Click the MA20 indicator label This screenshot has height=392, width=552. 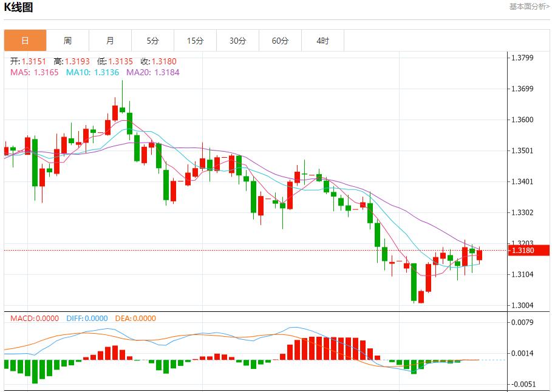(x=152, y=72)
